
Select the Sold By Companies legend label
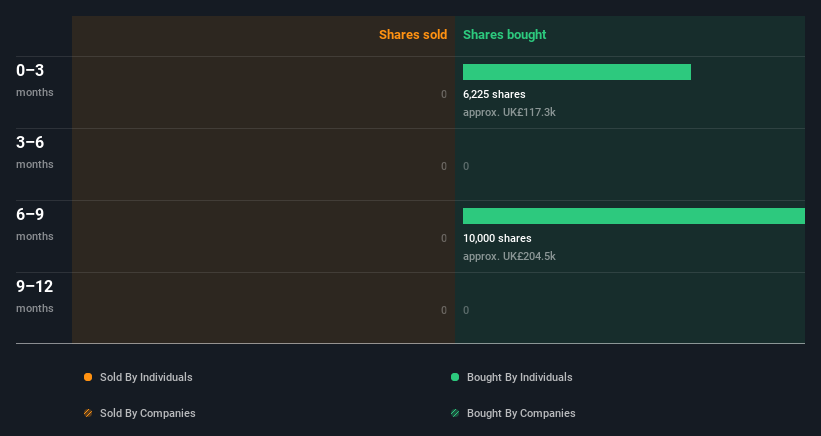(x=148, y=413)
